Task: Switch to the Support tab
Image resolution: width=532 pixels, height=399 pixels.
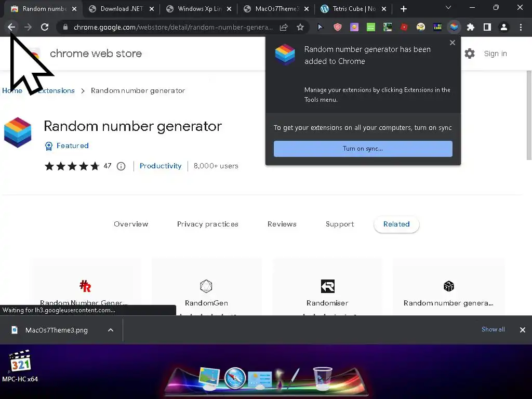Action: (x=340, y=224)
